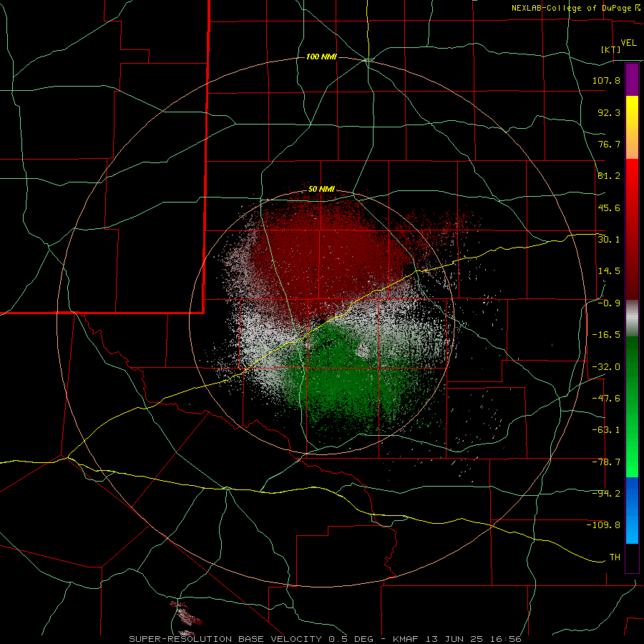Viewport: 644px width, 644px height.
Task: Click the -47.6 legend value
Action: [606, 398]
